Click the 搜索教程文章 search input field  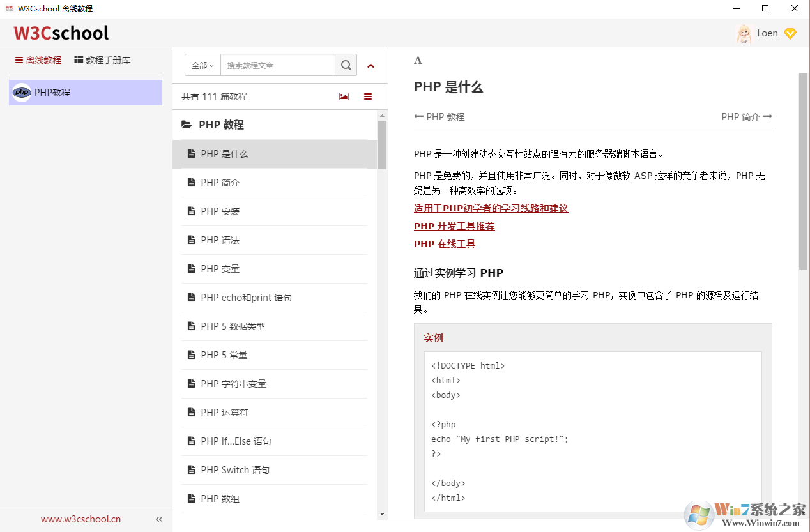277,65
